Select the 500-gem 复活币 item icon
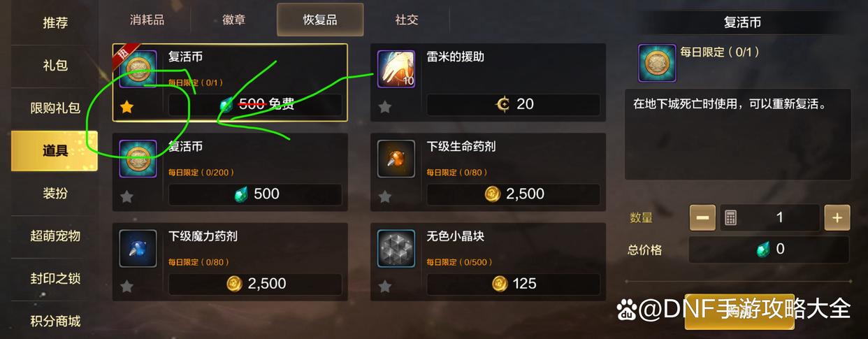 [x=138, y=158]
